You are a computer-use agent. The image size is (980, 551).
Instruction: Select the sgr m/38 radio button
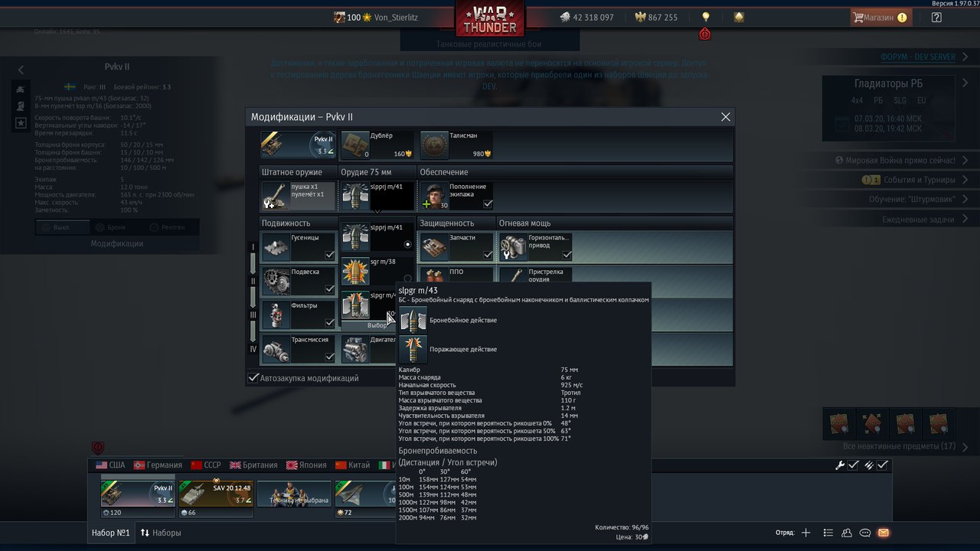[407, 279]
